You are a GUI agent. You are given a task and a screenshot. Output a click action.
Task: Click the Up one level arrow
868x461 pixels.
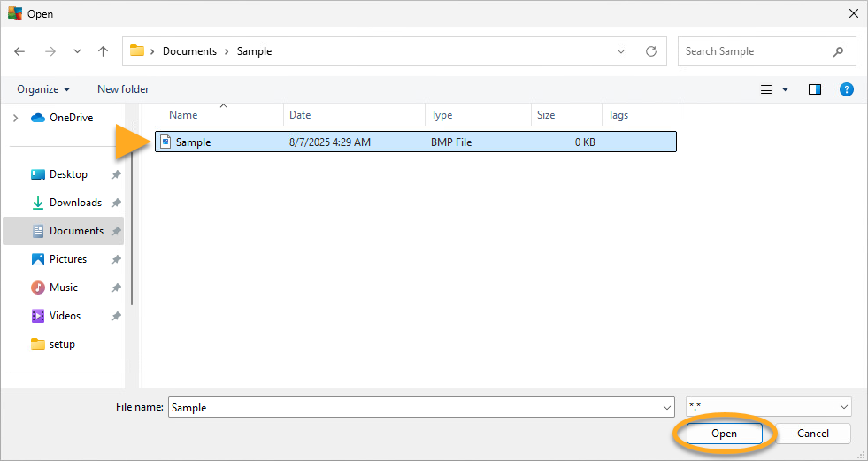point(103,51)
